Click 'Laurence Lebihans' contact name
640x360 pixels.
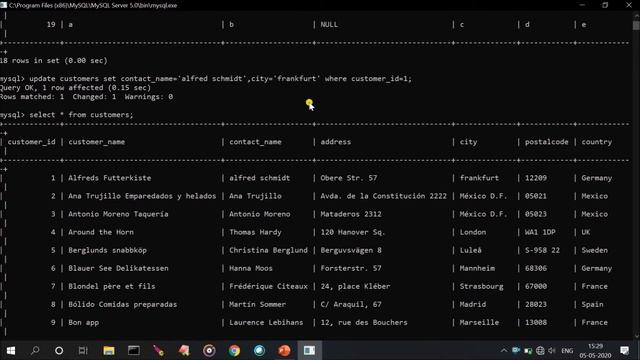(266, 322)
